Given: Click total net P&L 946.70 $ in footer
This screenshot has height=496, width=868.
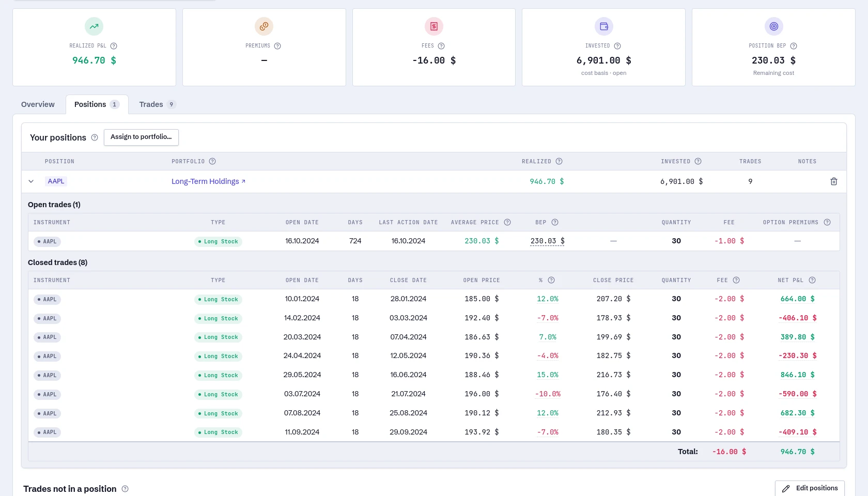Looking at the screenshot, I should click(798, 452).
